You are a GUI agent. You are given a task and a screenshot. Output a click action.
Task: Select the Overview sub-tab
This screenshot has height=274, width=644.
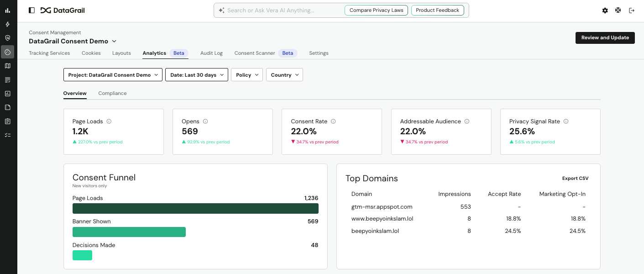(x=75, y=93)
